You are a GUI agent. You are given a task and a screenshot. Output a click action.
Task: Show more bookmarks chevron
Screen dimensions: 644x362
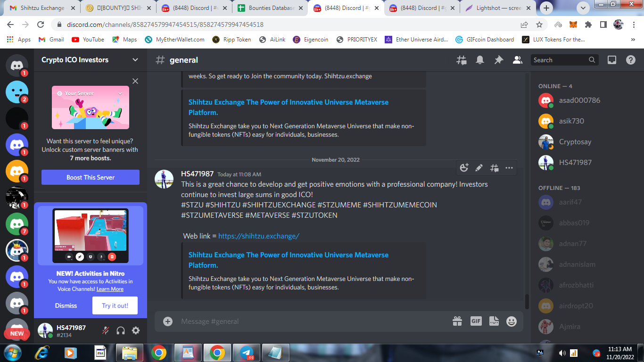click(x=633, y=40)
